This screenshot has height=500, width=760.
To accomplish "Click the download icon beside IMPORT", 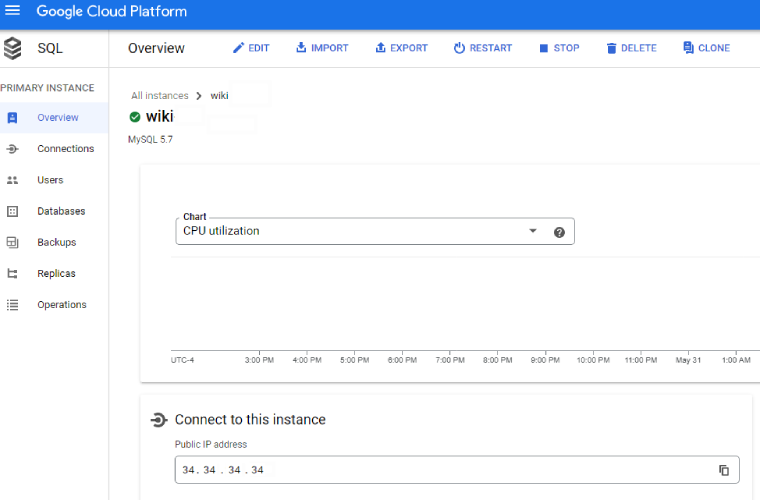I will coord(301,47).
